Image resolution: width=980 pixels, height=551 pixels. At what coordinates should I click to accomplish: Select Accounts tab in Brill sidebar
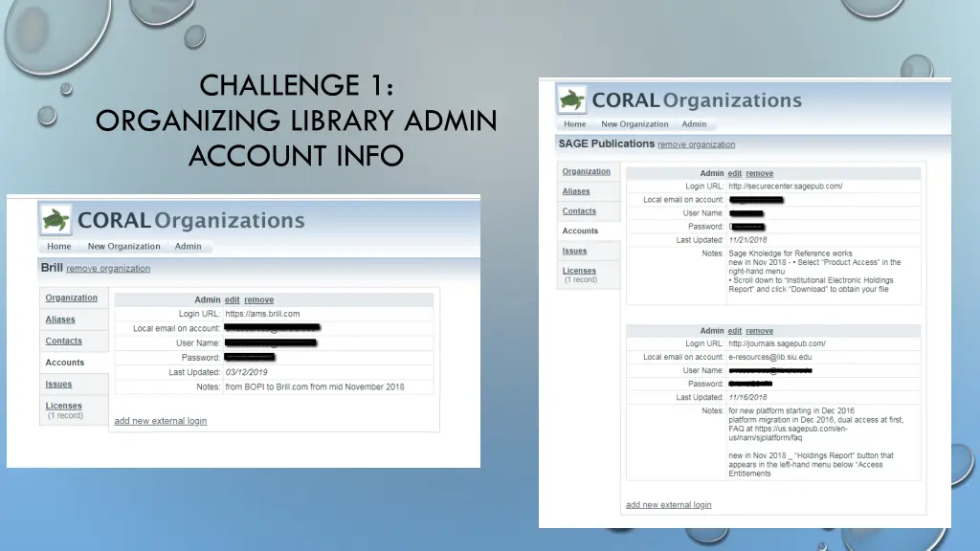point(65,363)
